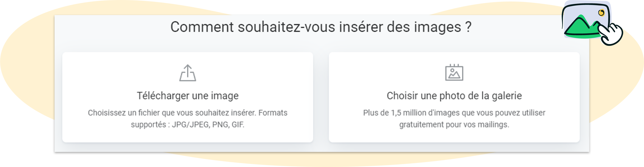Click the upload arrow icon
The height and width of the screenshot is (167, 644).
[x=188, y=73]
